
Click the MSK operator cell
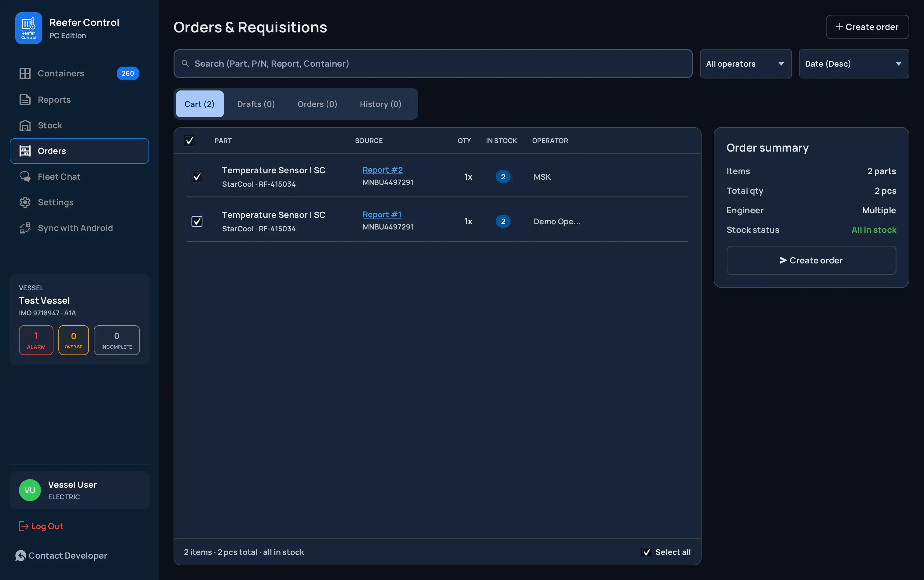click(x=542, y=177)
